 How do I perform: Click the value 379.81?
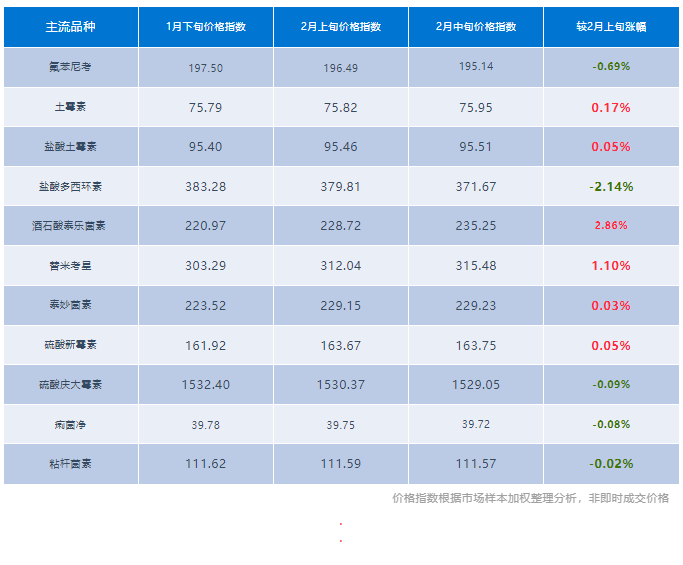point(341,187)
